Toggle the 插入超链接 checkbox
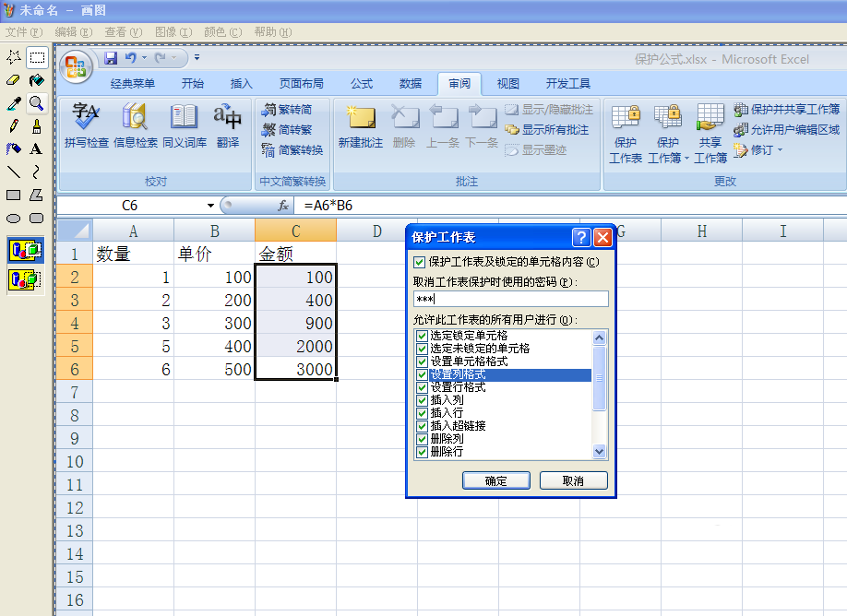Screen dimensions: 847x616 (423, 426)
